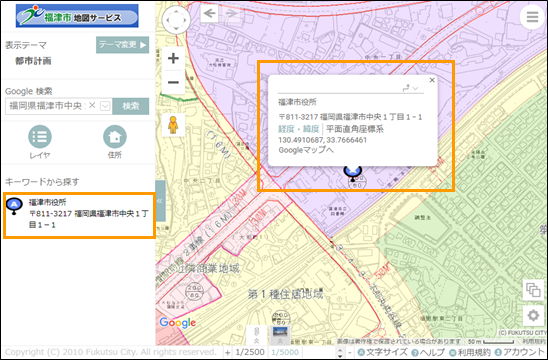Image resolution: width=548 pixels, height=360 pixels.
Task: Go forward with the right arrow button
Action: [x=231, y=13]
